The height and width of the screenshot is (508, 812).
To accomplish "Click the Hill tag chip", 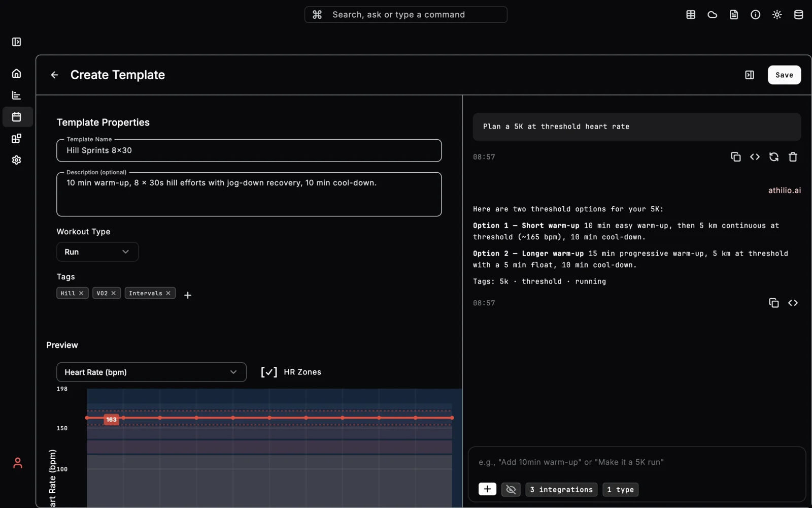I will tap(73, 293).
